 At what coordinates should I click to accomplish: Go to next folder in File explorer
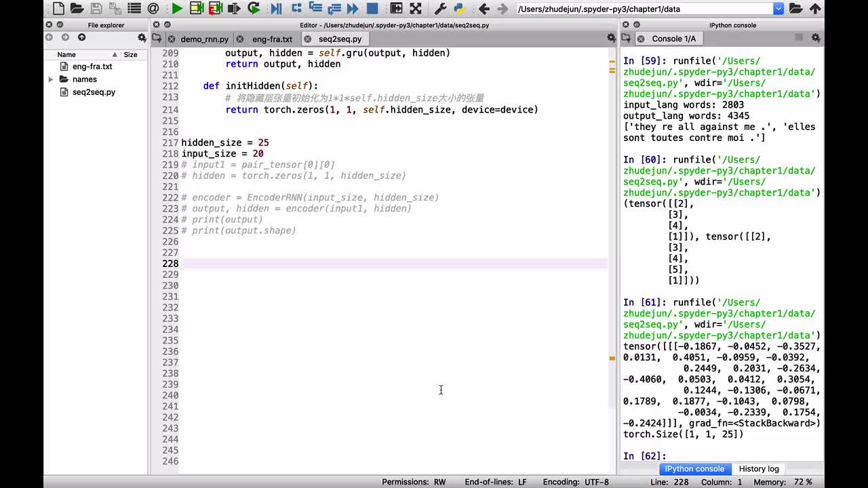(65, 37)
